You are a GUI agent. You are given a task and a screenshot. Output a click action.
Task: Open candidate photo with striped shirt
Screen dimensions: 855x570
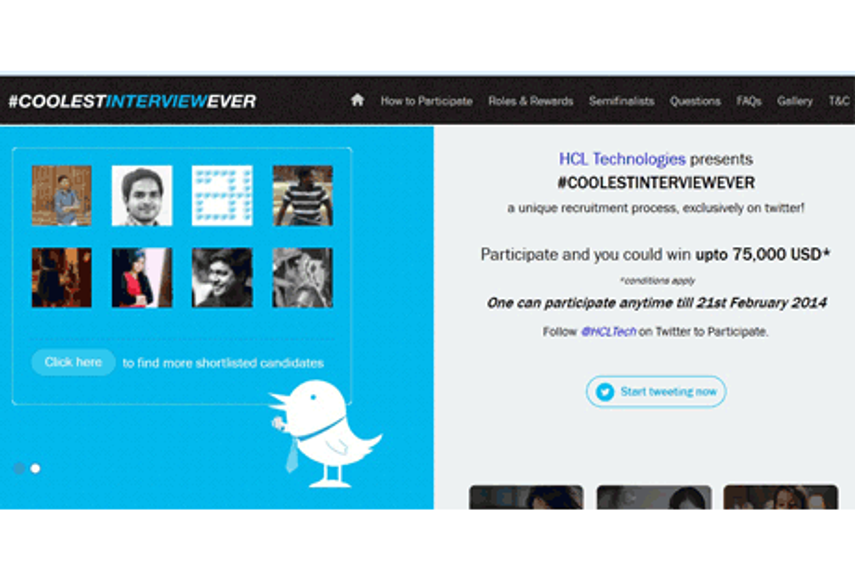pos(303,196)
